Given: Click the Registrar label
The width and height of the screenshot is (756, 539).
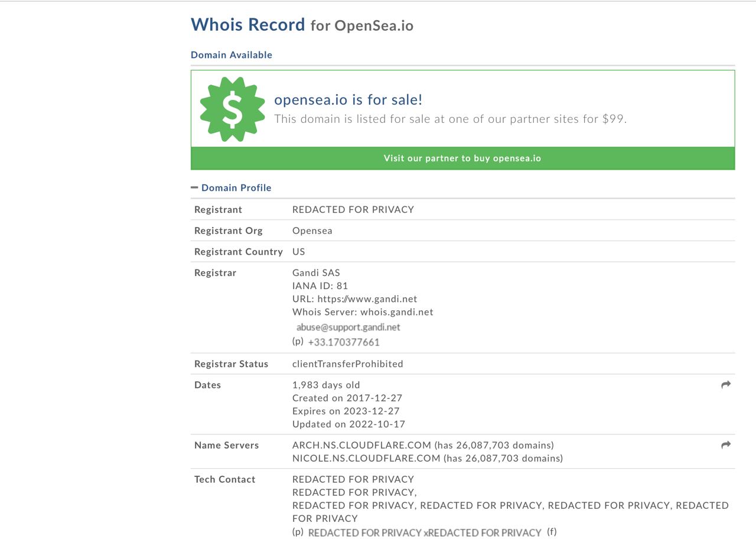Looking at the screenshot, I should (x=215, y=273).
